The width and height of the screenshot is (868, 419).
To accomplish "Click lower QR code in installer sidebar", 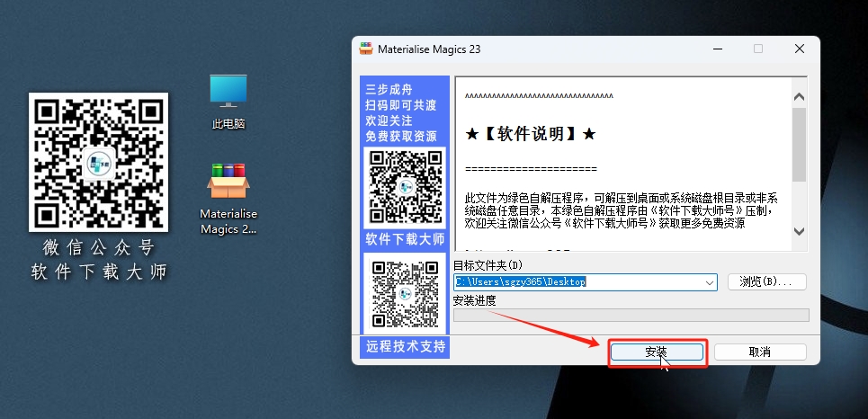I will [405, 293].
